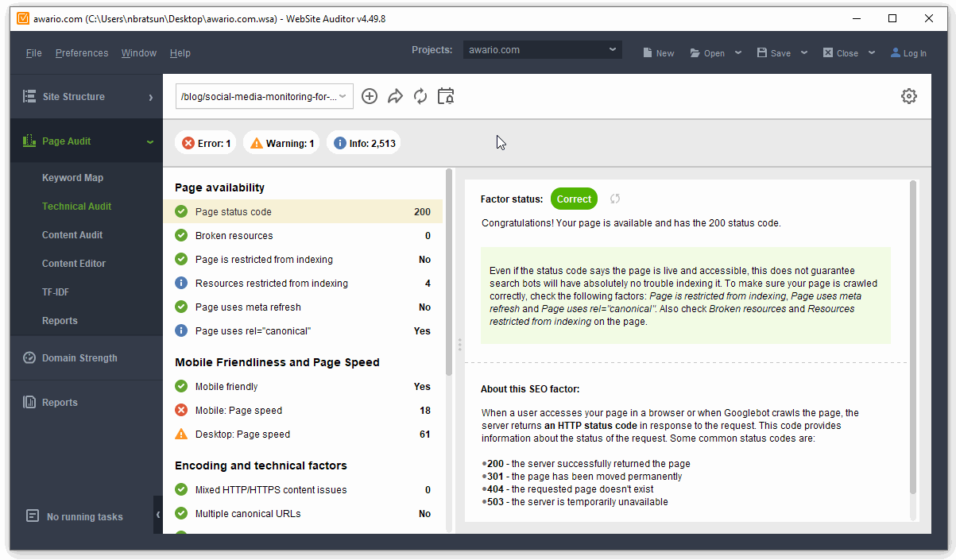Open the dropdown arrow next to Close
The height and width of the screenshot is (560, 956).
872,53
